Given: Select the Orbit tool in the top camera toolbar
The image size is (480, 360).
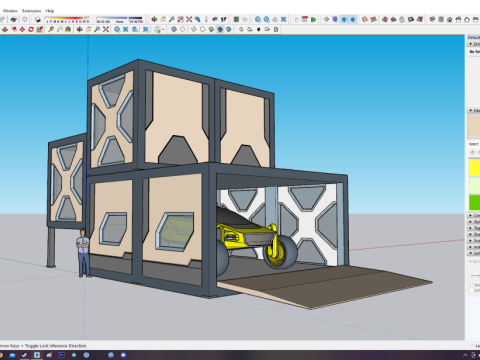Looking at the screenshot, I should (x=154, y=19).
